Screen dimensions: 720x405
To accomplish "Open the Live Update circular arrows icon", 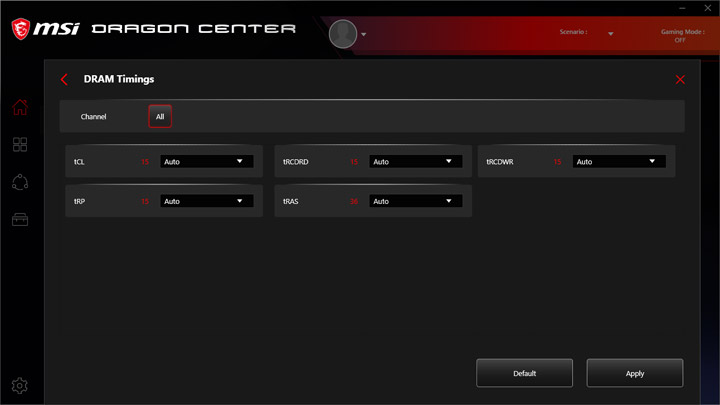I will (20, 182).
